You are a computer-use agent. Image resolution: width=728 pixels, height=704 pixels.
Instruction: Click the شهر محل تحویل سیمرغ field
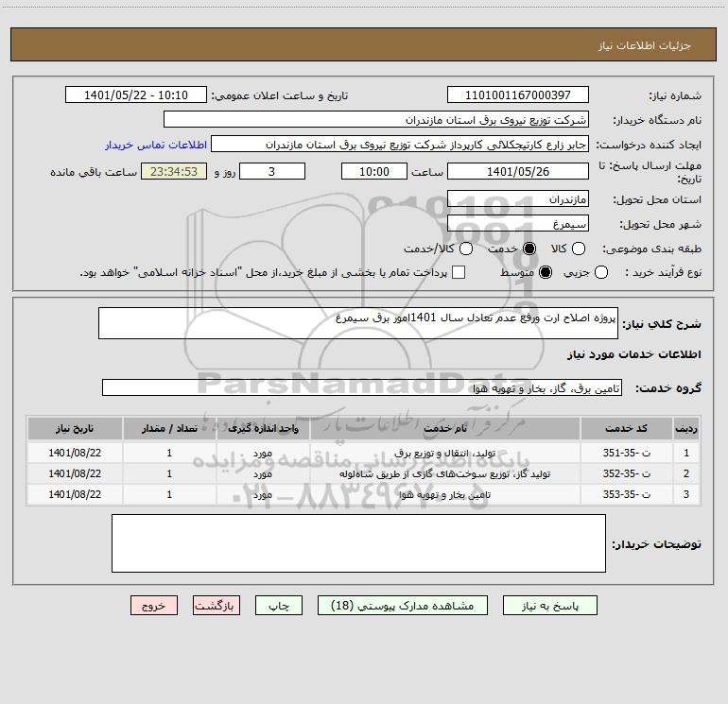click(518, 224)
